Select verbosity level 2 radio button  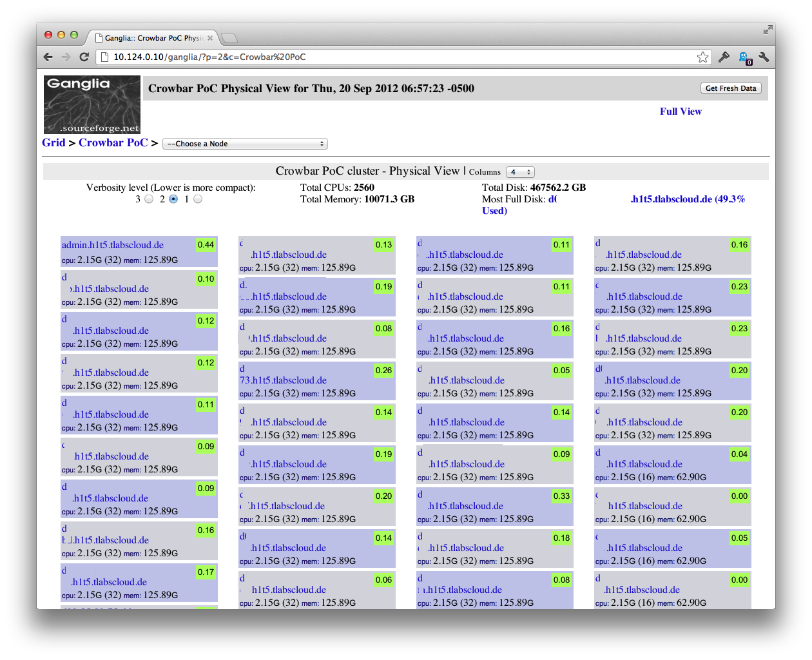click(173, 199)
